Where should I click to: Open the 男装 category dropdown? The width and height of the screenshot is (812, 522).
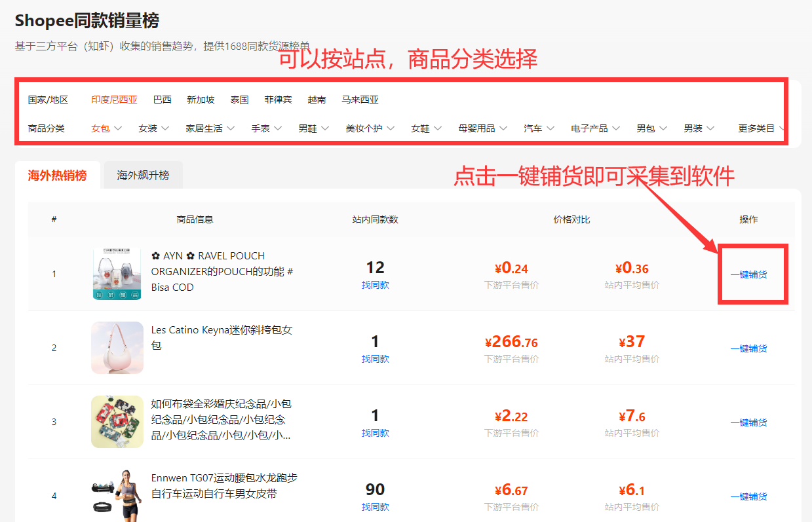[699, 128]
